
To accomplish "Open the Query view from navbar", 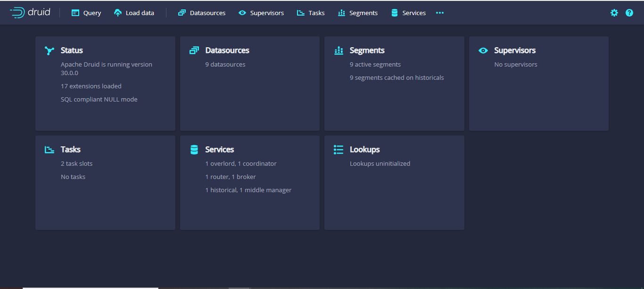I will (x=86, y=13).
